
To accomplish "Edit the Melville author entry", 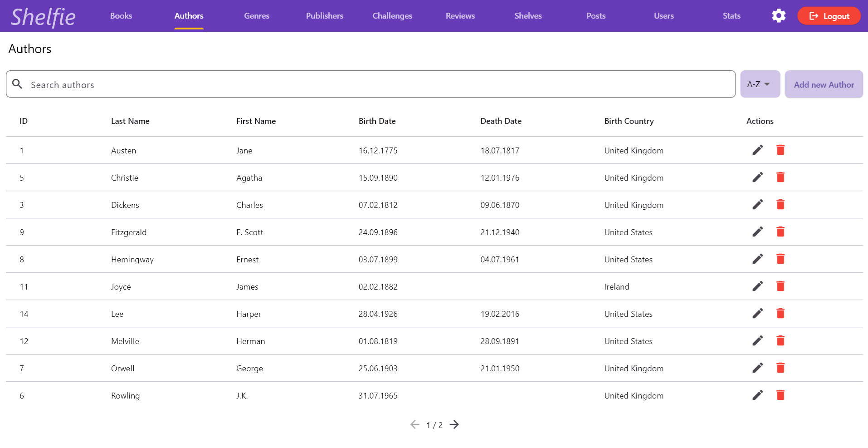I will pos(758,340).
